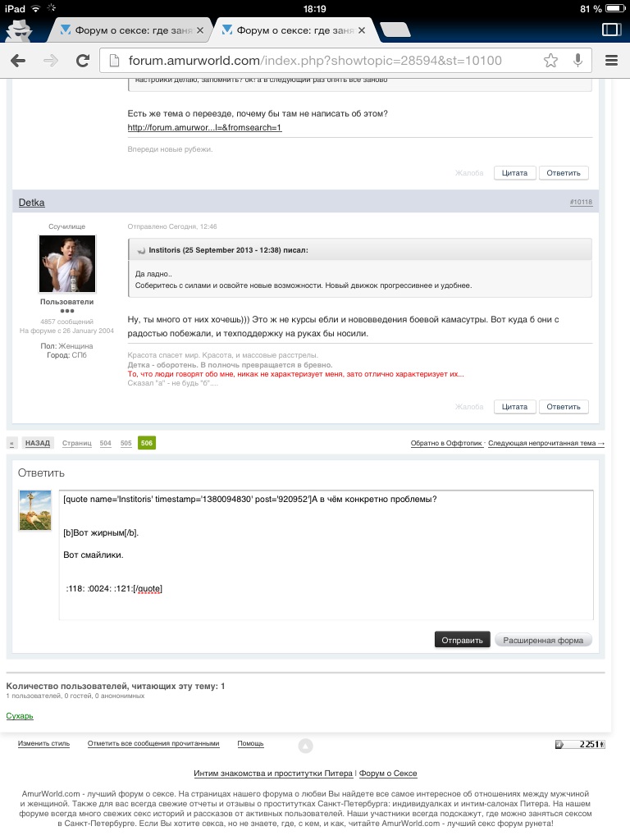The image size is (630, 840).
Task: Activate voice search microphone icon
Action: [x=577, y=61]
